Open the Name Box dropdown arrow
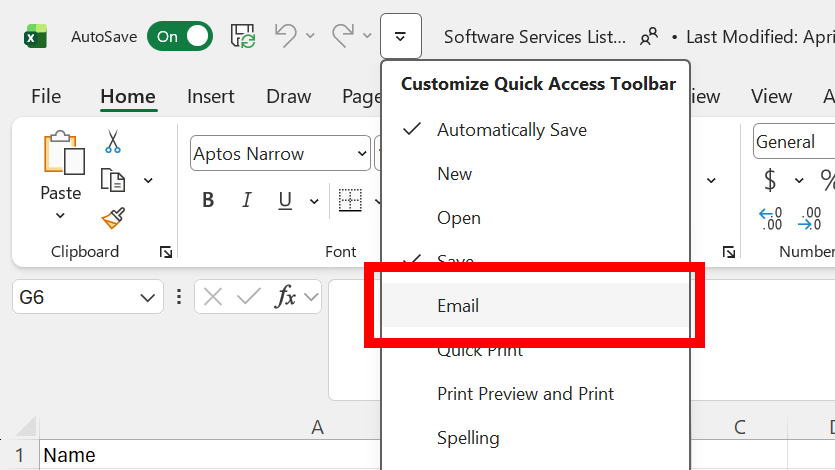The height and width of the screenshot is (470, 835). click(x=148, y=298)
